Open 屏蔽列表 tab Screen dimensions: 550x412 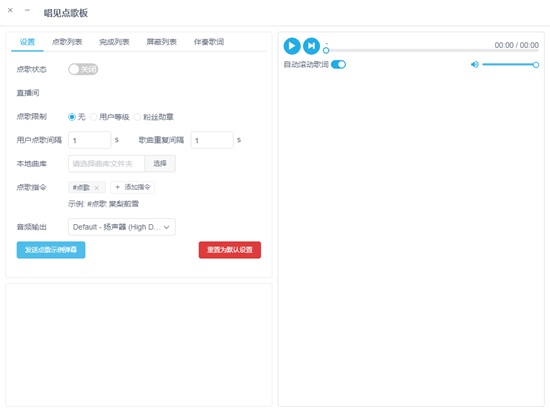(x=161, y=42)
